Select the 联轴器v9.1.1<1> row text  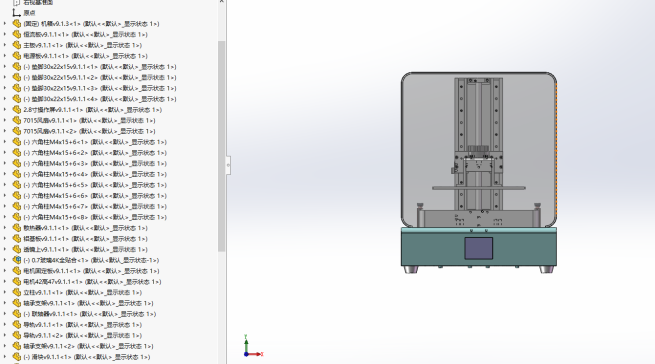89,314
